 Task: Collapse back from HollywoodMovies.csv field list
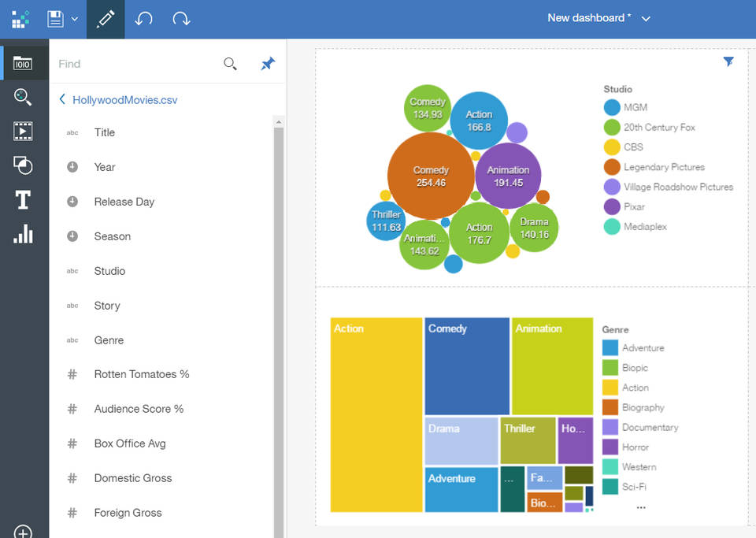pyautogui.click(x=61, y=100)
